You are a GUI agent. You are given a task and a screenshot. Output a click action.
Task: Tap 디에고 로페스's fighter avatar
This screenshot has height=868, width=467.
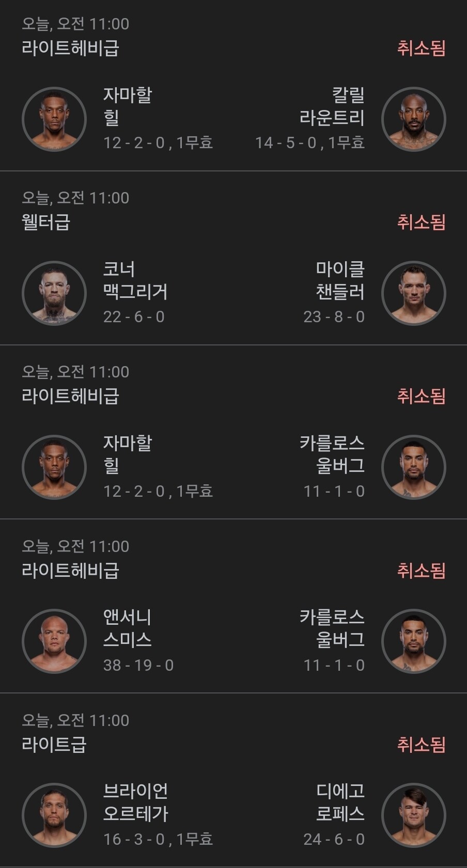pyautogui.click(x=413, y=815)
